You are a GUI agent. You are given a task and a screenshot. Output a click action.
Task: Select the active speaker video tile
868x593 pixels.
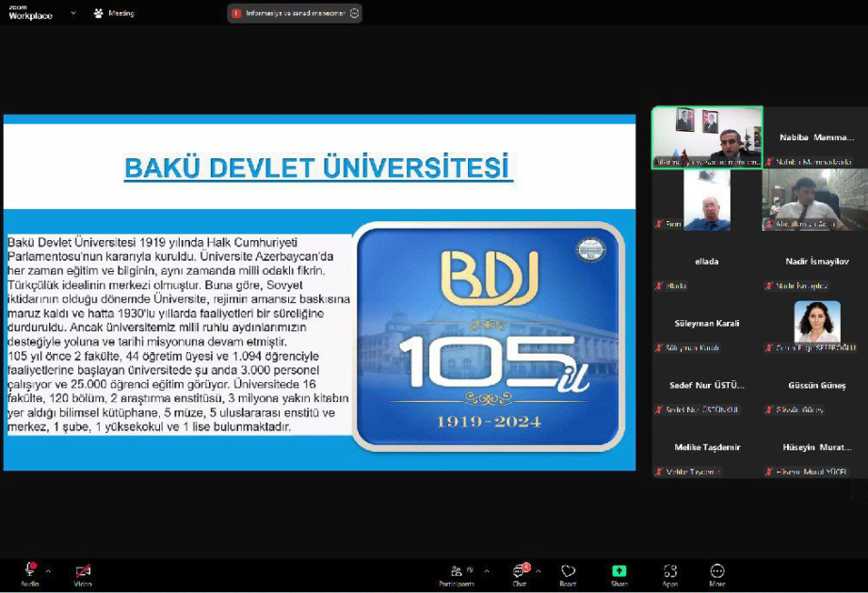pos(707,137)
